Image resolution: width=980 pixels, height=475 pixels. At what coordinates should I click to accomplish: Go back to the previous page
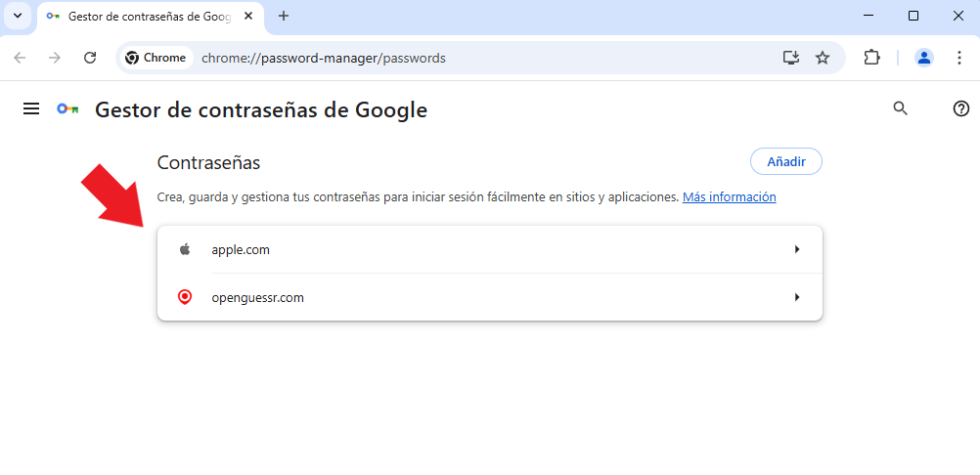(x=20, y=58)
